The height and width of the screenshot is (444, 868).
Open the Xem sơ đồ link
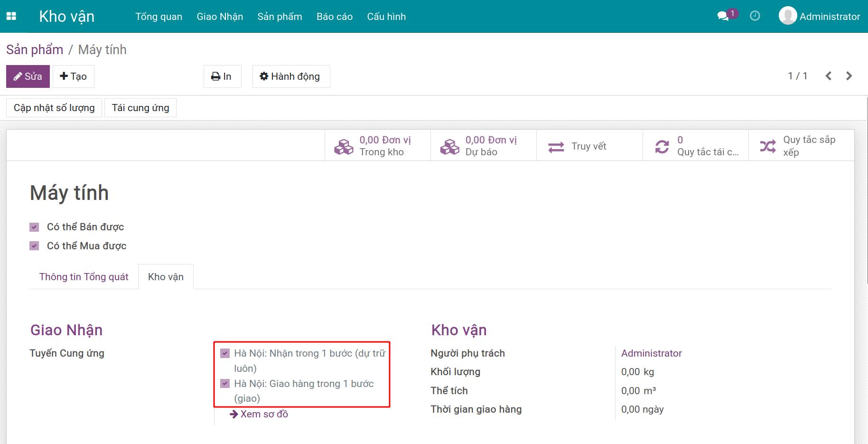click(259, 414)
